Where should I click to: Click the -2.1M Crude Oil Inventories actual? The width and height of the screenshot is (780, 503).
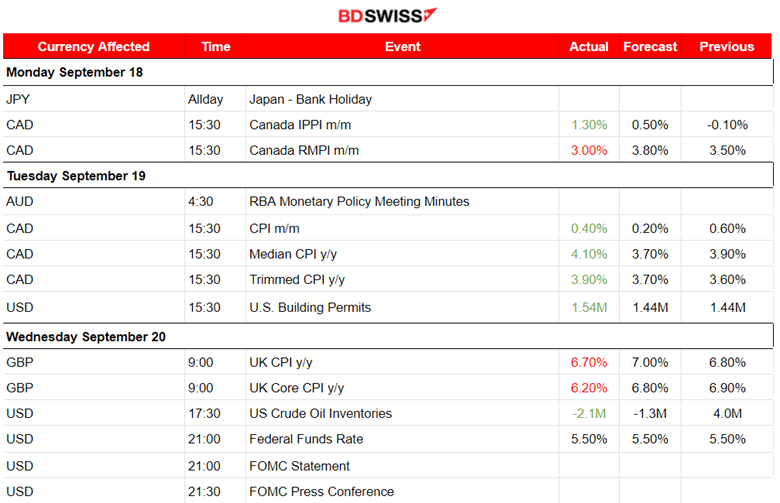click(588, 413)
